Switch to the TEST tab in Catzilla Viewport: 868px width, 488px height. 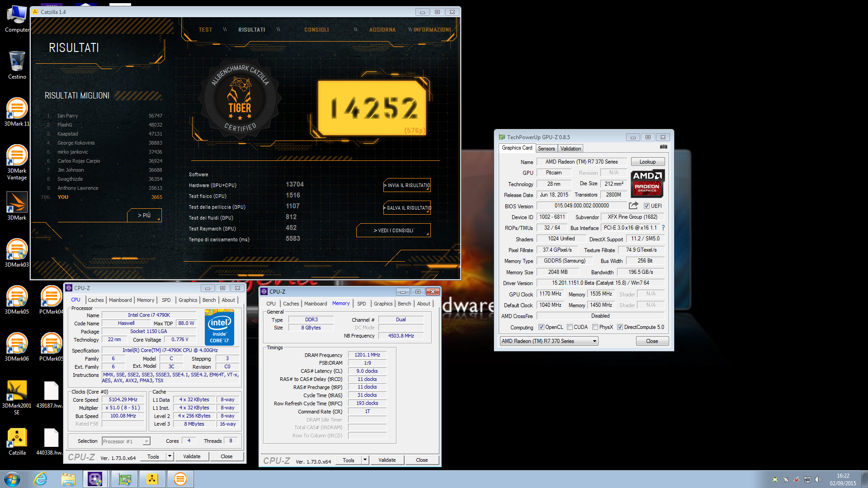(205, 30)
